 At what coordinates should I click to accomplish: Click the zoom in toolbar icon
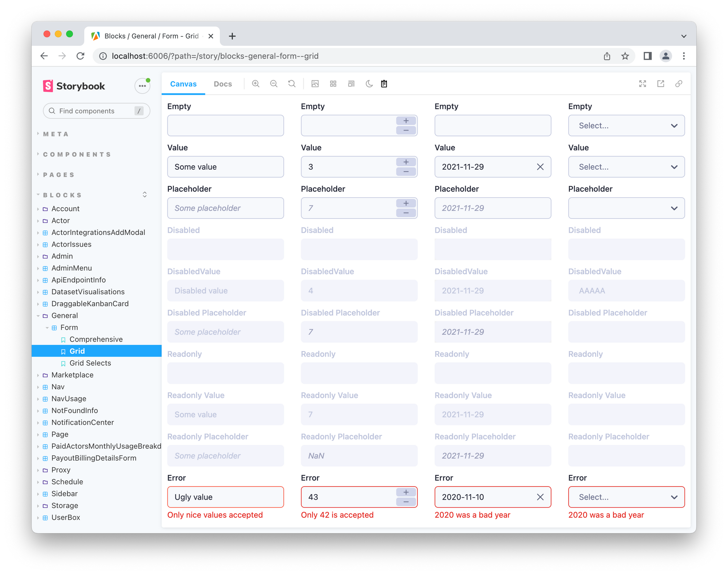coord(256,84)
